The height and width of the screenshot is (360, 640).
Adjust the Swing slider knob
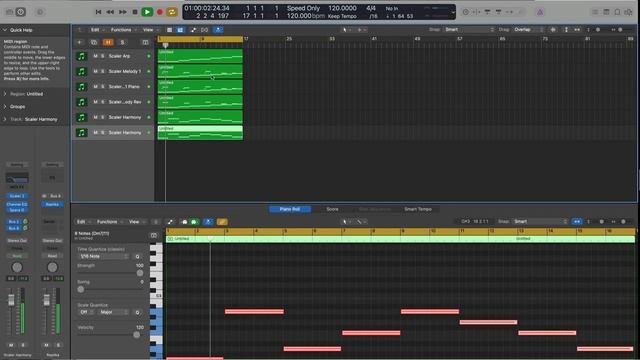pyautogui.click(x=81, y=289)
